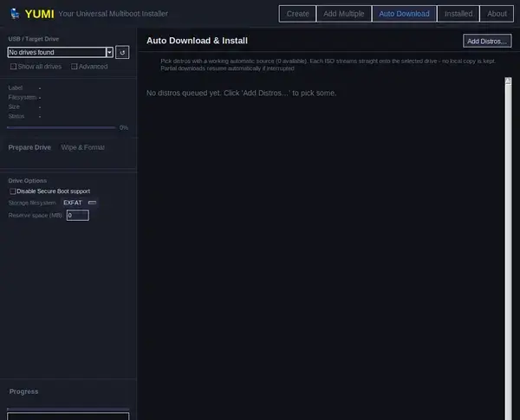Go to the Installed tab
Screen dimensions: 520x420
[x=458, y=14]
